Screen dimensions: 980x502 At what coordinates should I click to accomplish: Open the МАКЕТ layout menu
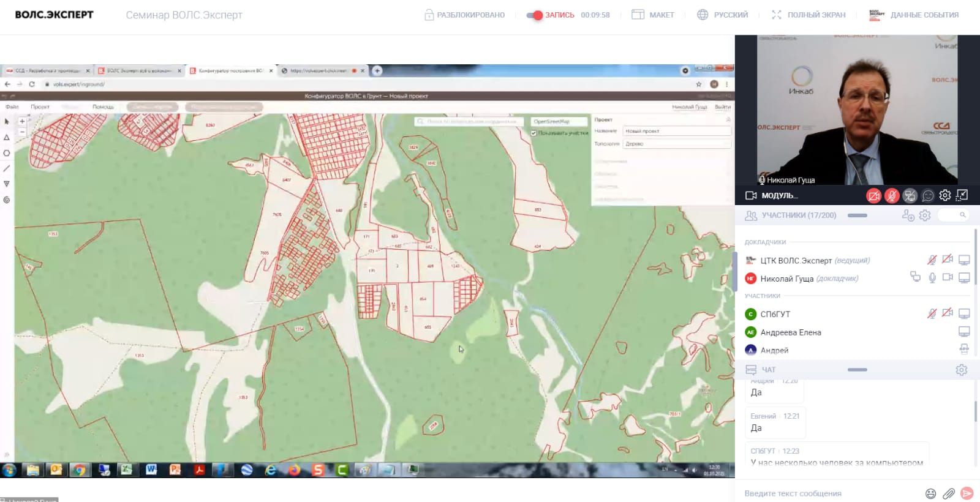tap(653, 15)
